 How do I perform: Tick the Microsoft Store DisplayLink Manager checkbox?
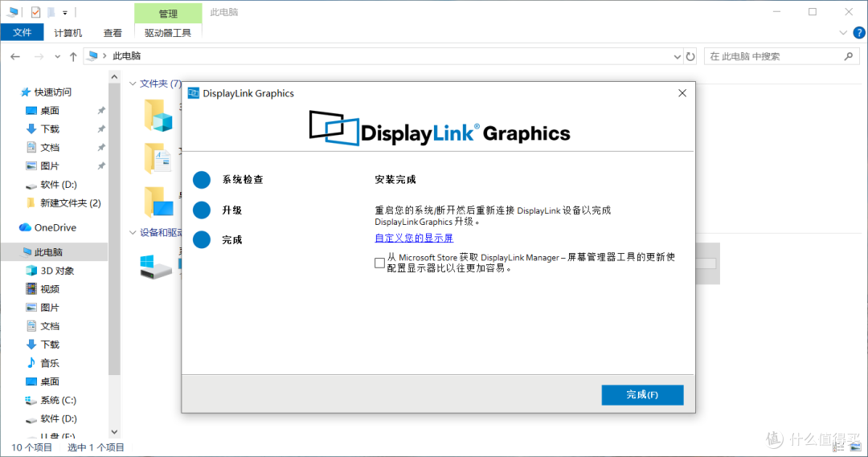(x=379, y=263)
